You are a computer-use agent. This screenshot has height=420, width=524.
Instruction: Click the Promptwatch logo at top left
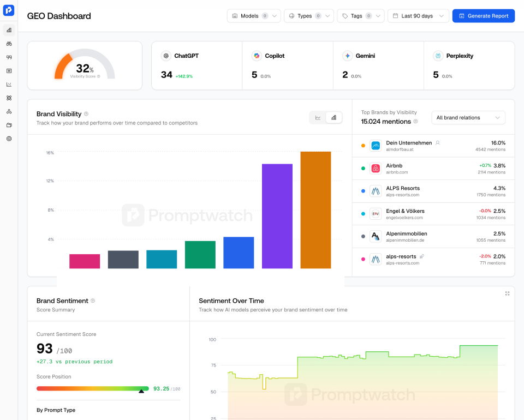[9, 10]
